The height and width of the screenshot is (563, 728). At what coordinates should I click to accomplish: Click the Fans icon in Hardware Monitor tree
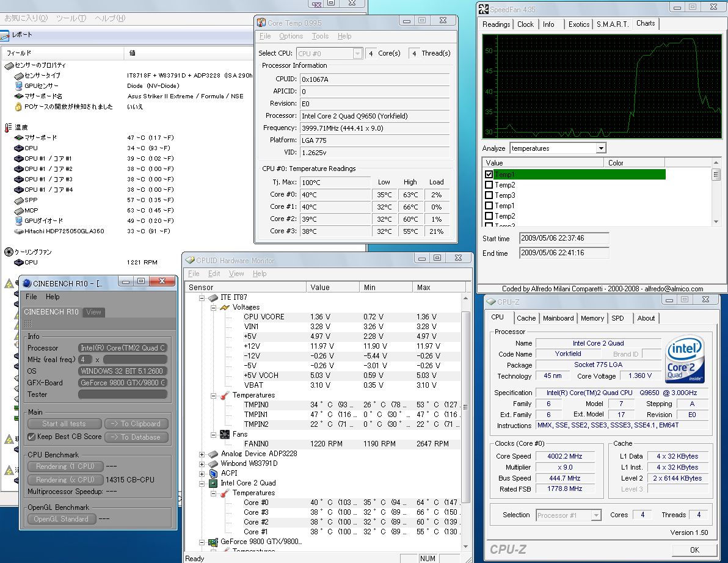[x=224, y=434]
